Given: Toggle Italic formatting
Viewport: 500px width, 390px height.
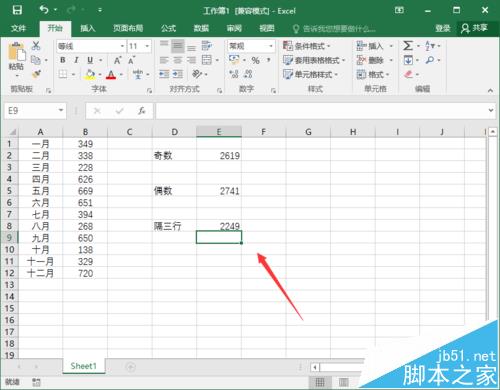Looking at the screenshot, I should coord(76,60).
